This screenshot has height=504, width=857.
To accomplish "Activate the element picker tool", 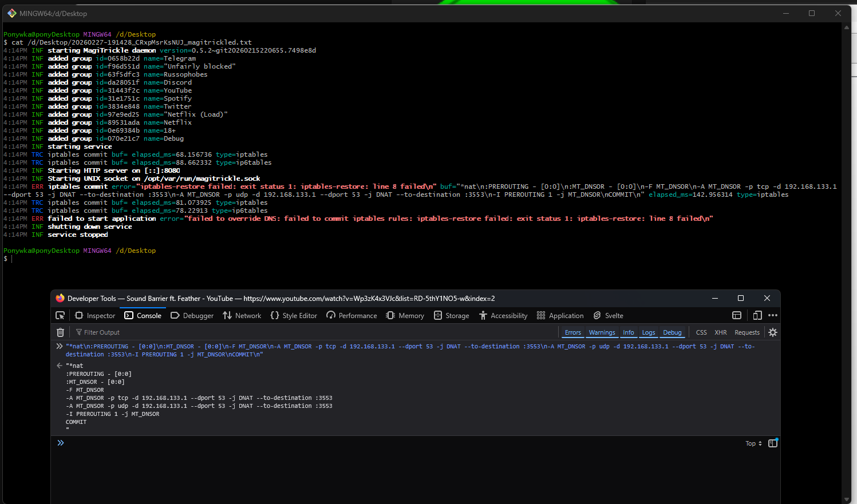I will [x=60, y=315].
